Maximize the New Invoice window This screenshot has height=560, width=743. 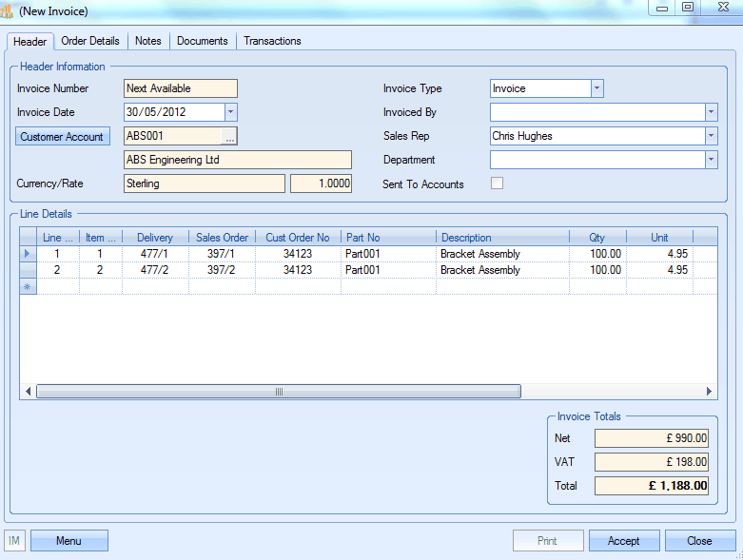pyautogui.click(x=688, y=8)
